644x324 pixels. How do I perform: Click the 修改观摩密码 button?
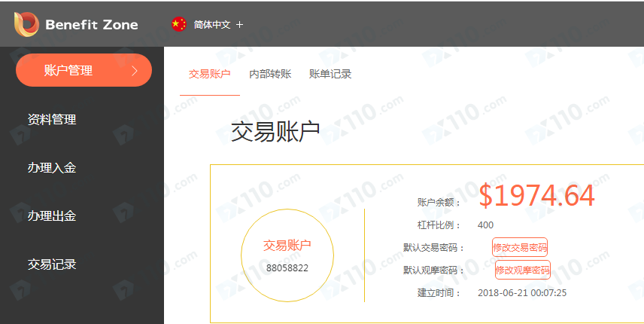click(x=522, y=270)
